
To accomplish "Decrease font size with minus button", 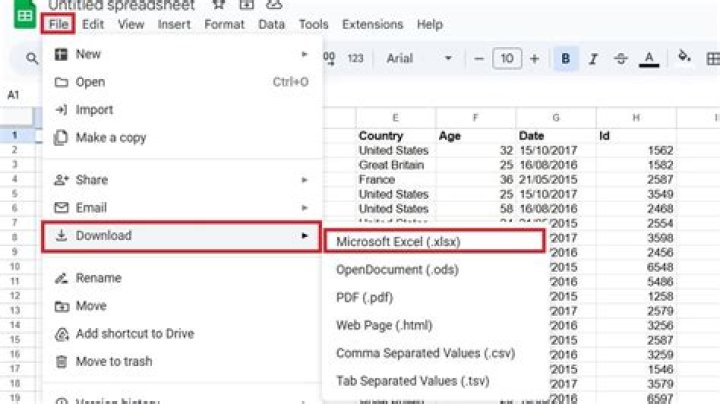I will click(478, 59).
